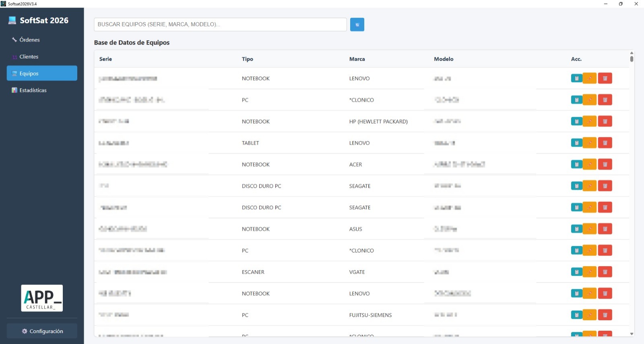The width and height of the screenshot is (644, 344).
Task: Click the vertical scrollbar thumb in the table
Action: (x=632, y=59)
